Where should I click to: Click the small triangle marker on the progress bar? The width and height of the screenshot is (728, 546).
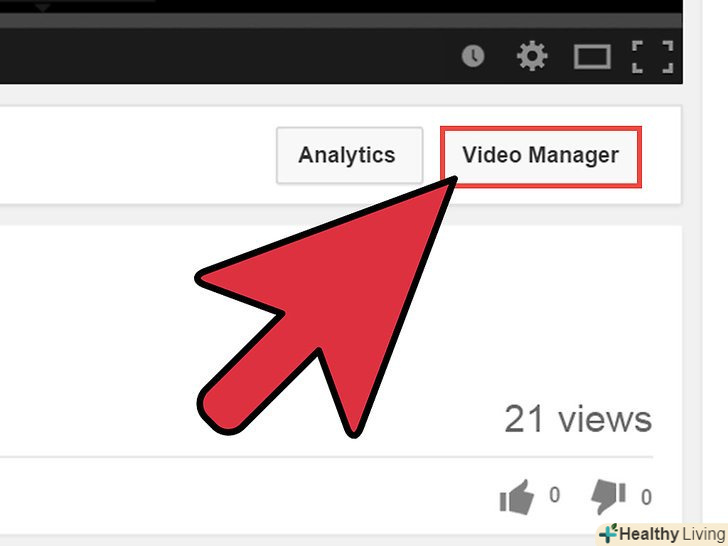(x=43, y=8)
